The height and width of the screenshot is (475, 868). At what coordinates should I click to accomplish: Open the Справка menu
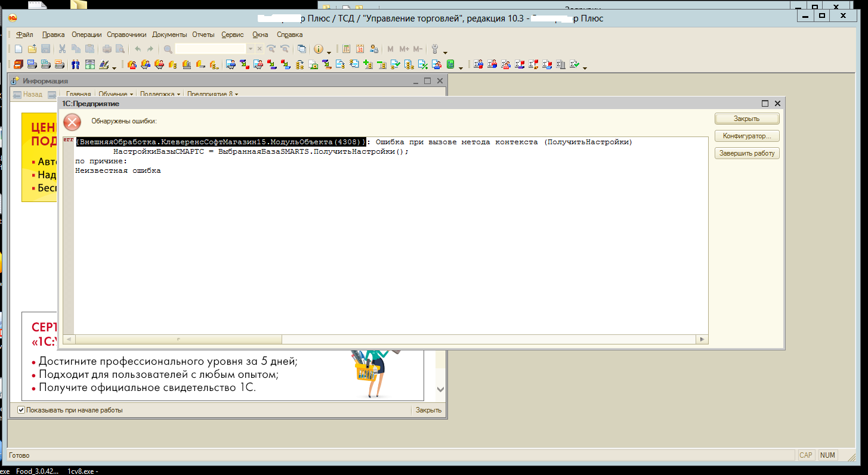point(290,35)
